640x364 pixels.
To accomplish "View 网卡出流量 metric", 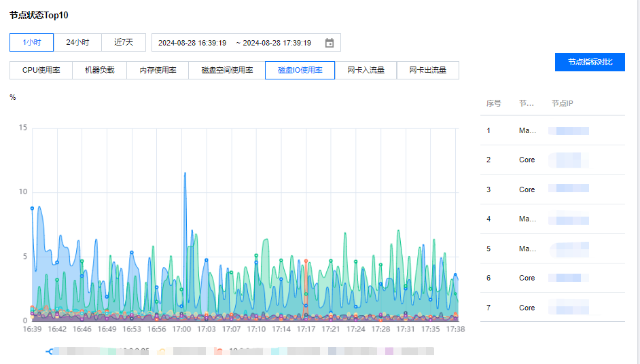I will pos(427,70).
